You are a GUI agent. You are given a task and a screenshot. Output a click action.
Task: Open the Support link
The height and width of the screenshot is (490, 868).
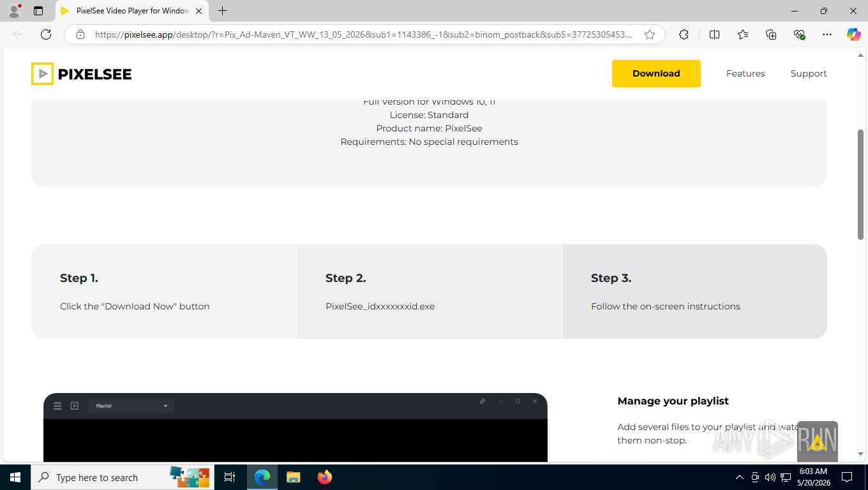[x=809, y=73]
